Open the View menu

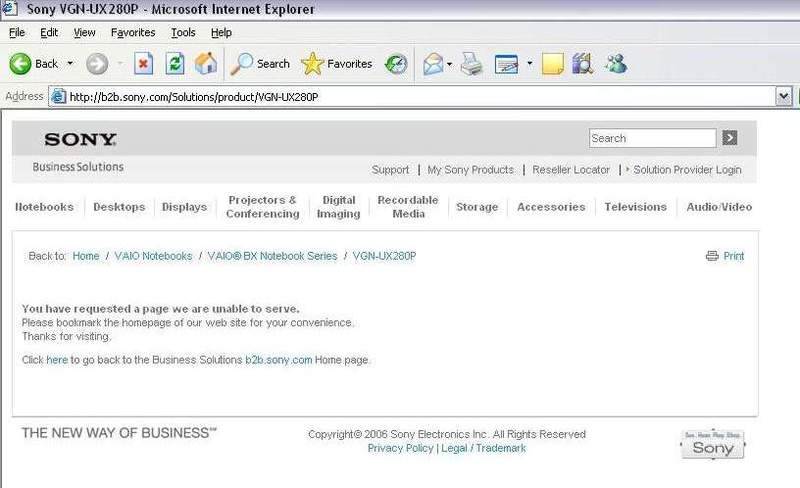(x=84, y=33)
